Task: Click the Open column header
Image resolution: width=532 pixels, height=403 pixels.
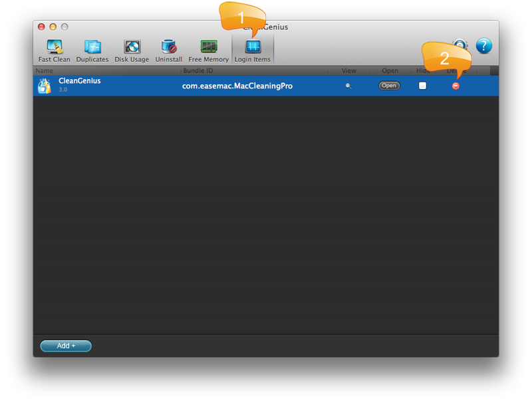Action: pyautogui.click(x=390, y=70)
